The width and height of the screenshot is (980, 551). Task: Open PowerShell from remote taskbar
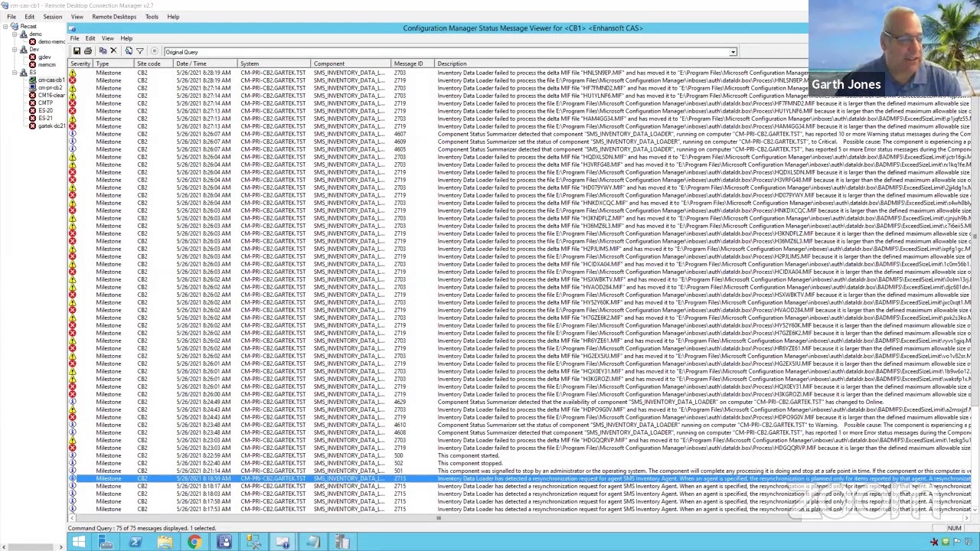click(135, 542)
